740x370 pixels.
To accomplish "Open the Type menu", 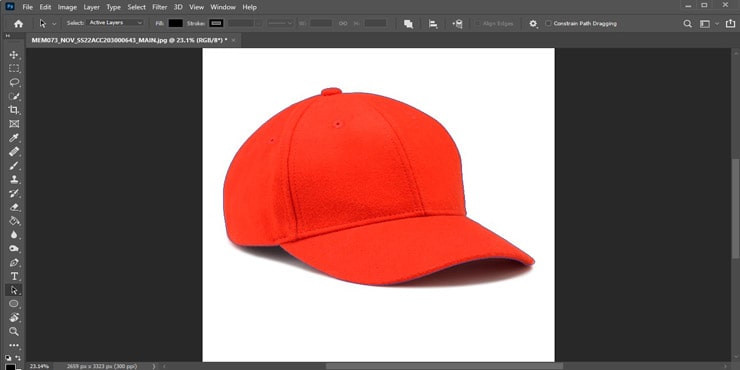I will tap(113, 7).
